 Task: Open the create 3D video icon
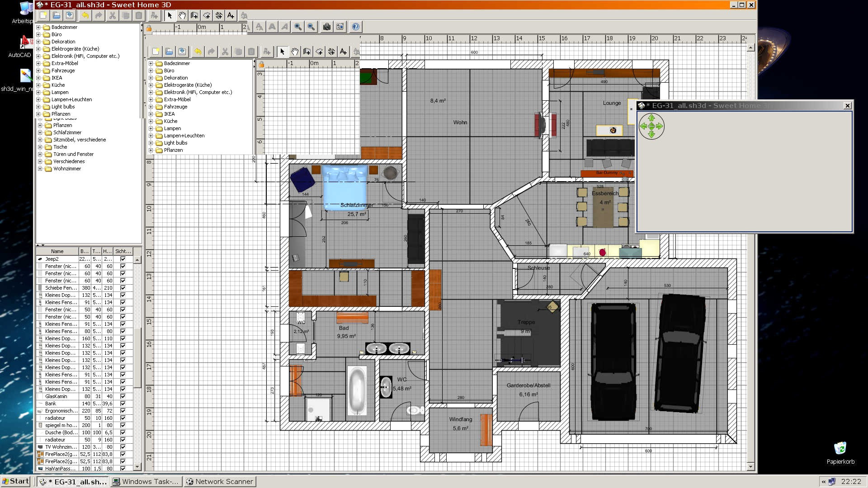pyautogui.click(x=340, y=27)
